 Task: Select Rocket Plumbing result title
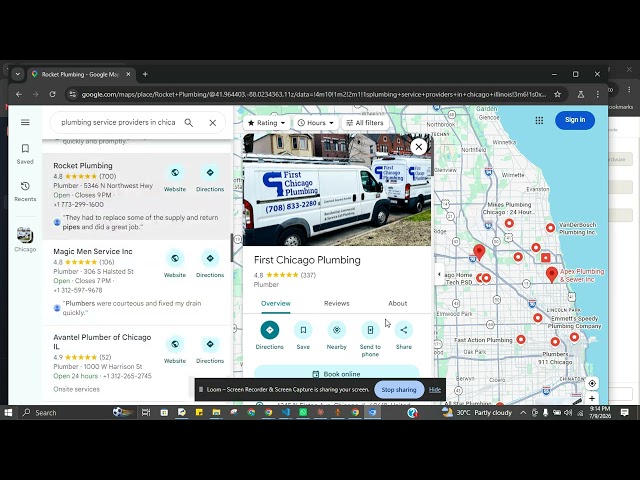83,165
